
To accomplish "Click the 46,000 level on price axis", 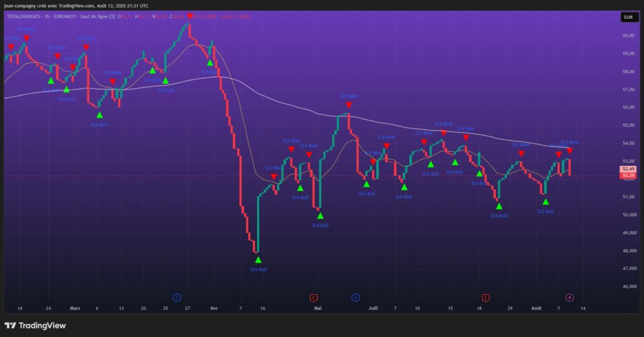I will (628, 286).
